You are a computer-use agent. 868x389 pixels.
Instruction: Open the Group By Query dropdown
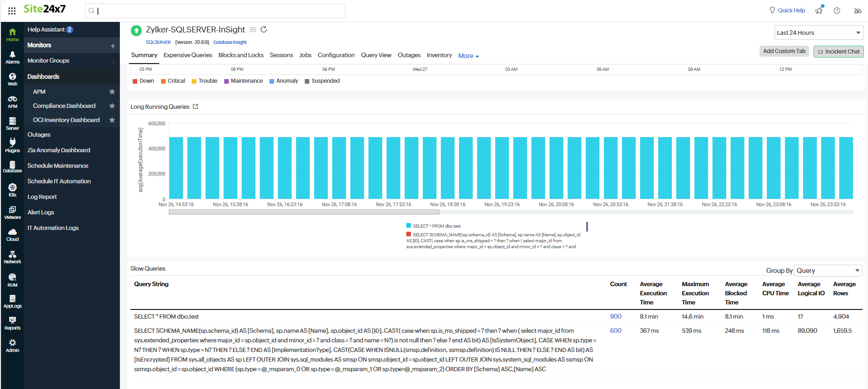pyautogui.click(x=828, y=270)
